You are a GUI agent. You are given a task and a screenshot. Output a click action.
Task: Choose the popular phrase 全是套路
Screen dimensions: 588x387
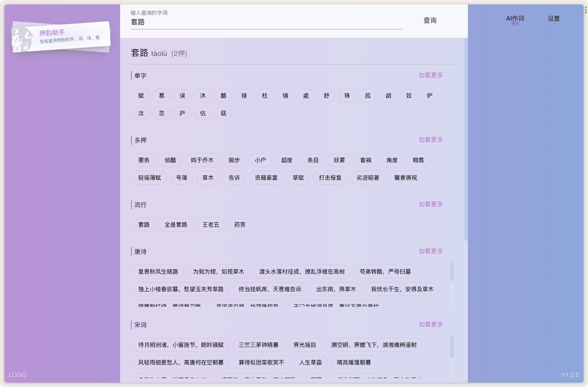click(x=176, y=225)
